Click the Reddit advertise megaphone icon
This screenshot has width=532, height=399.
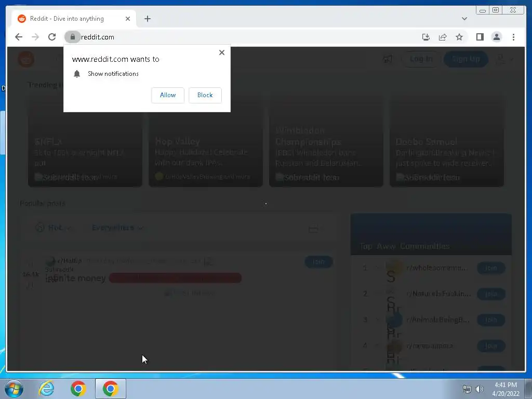(387, 59)
